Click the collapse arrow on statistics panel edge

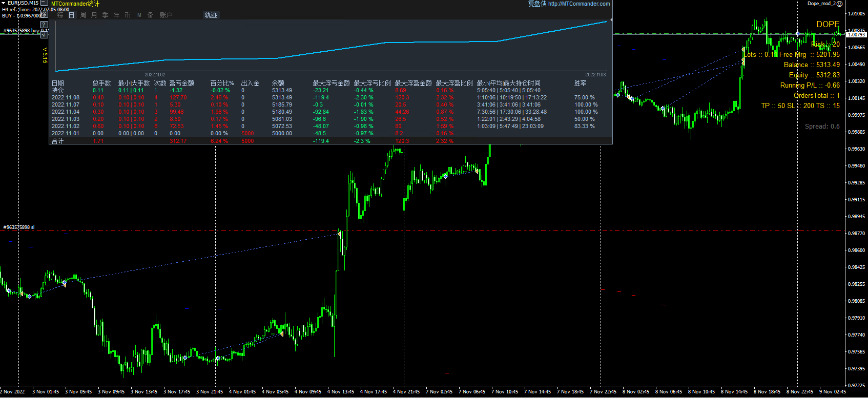coord(611,20)
